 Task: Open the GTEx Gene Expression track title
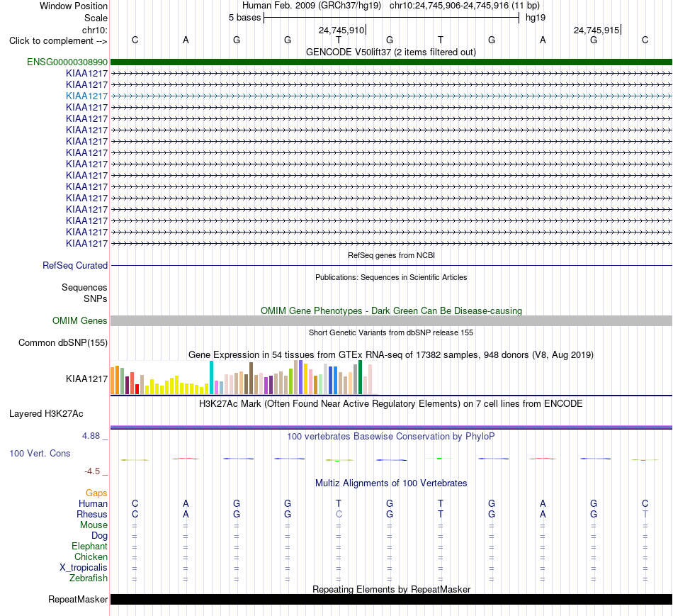[x=391, y=355]
